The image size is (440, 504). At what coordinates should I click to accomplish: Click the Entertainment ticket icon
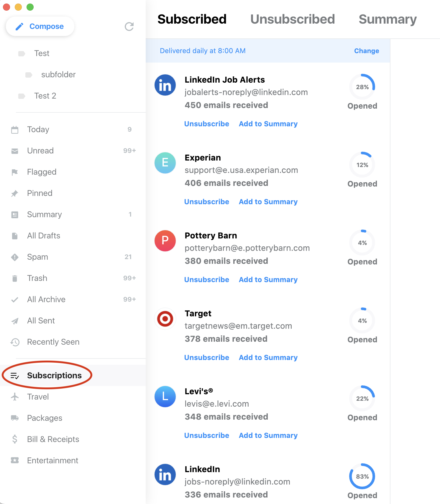coord(15,460)
